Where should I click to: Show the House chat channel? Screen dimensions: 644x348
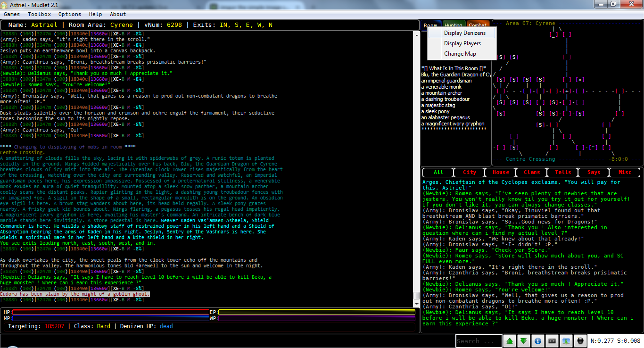pyautogui.click(x=501, y=173)
